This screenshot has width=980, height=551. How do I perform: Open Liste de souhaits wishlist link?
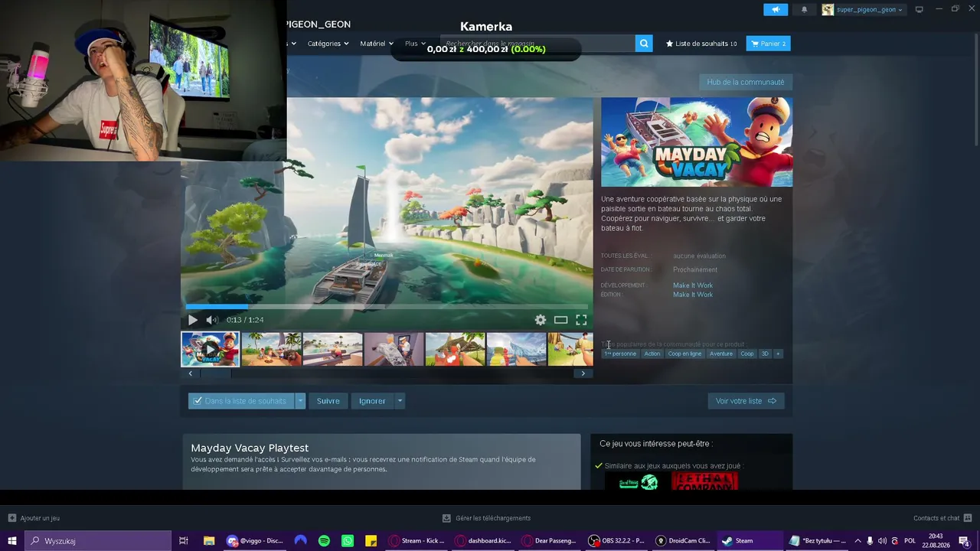(x=701, y=44)
